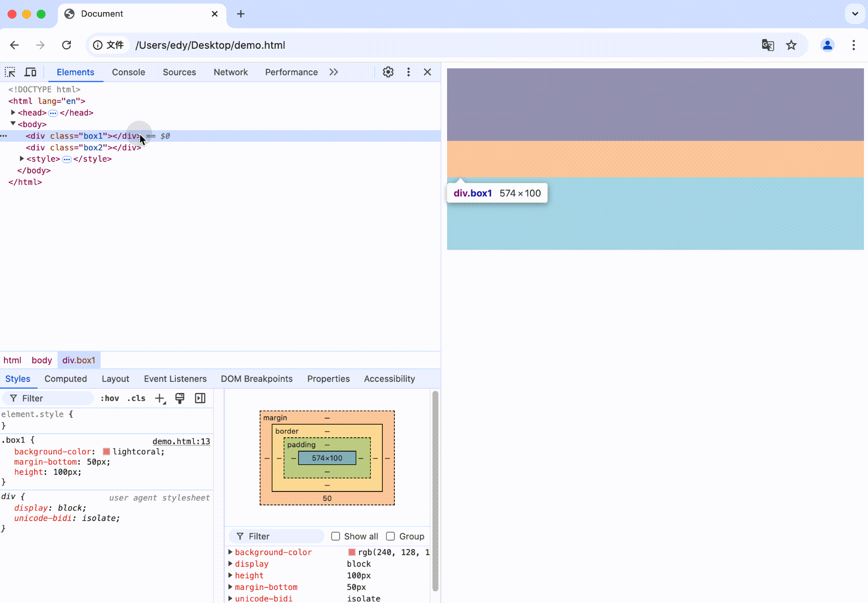The height and width of the screenshot is (603, 868).
Task: Toggle the rendering emulation paintbrush icon
Action: click(179, 398)
